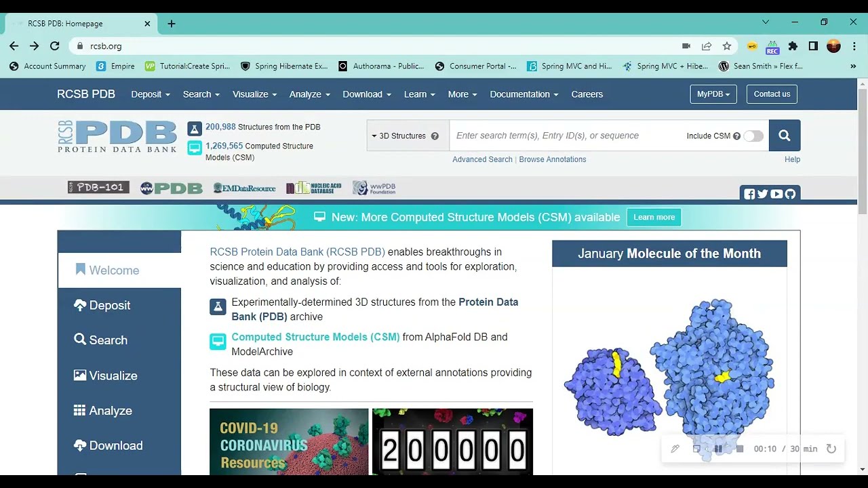Open RCSB PDB Facebook page icon
The image size is (868, 488).
[749, 195]
